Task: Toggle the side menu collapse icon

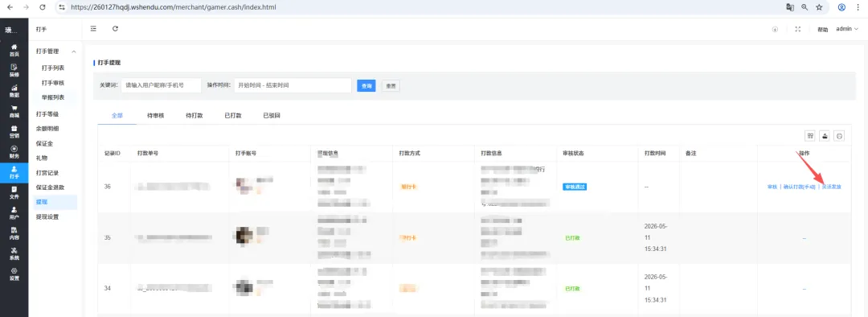Action: [93, 29]
